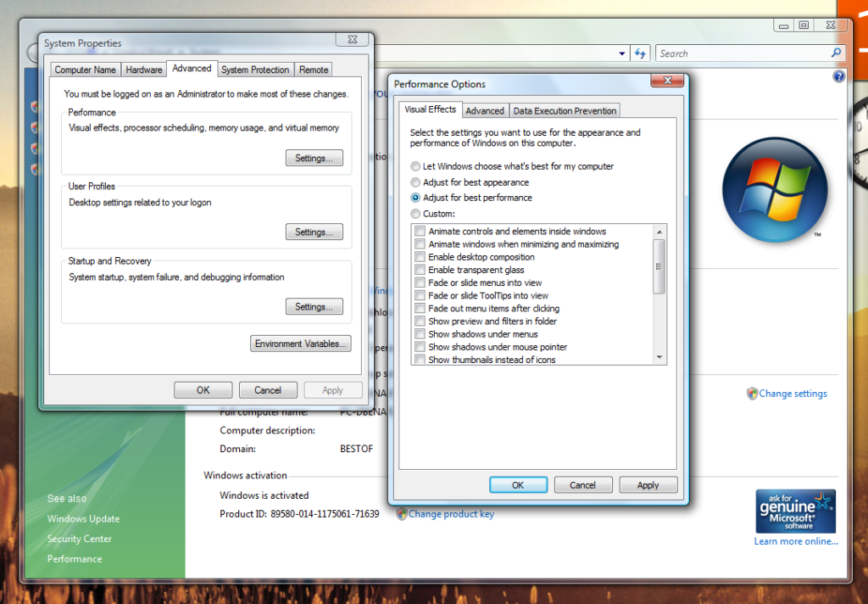Enable Show shadows under menus
868x604 pixels.
click(420, 334)
